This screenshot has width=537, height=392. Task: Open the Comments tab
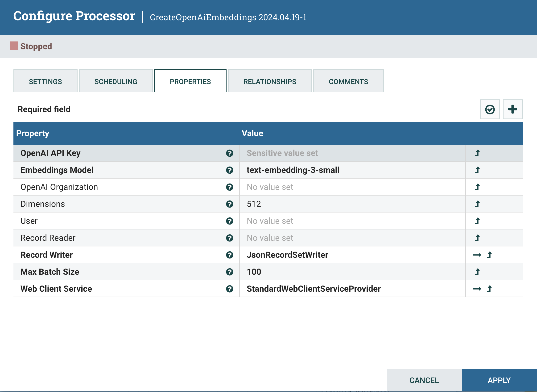(348, 81)
